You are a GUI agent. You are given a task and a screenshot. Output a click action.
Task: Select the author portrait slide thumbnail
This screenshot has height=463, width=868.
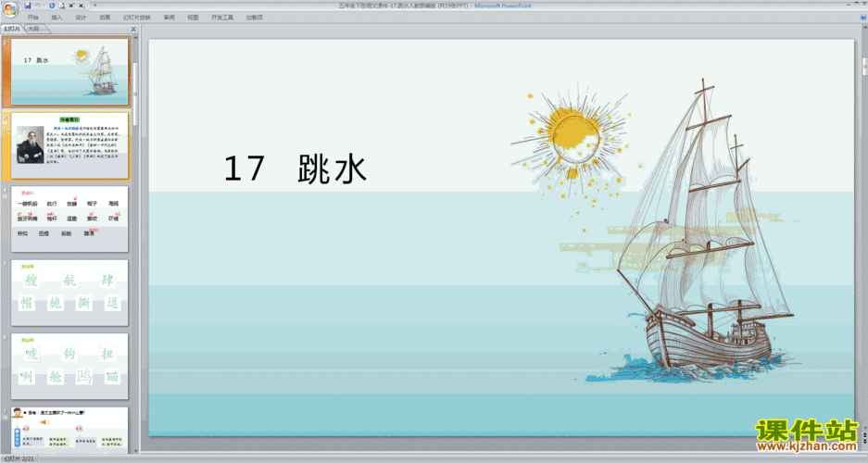coord(70,145)
